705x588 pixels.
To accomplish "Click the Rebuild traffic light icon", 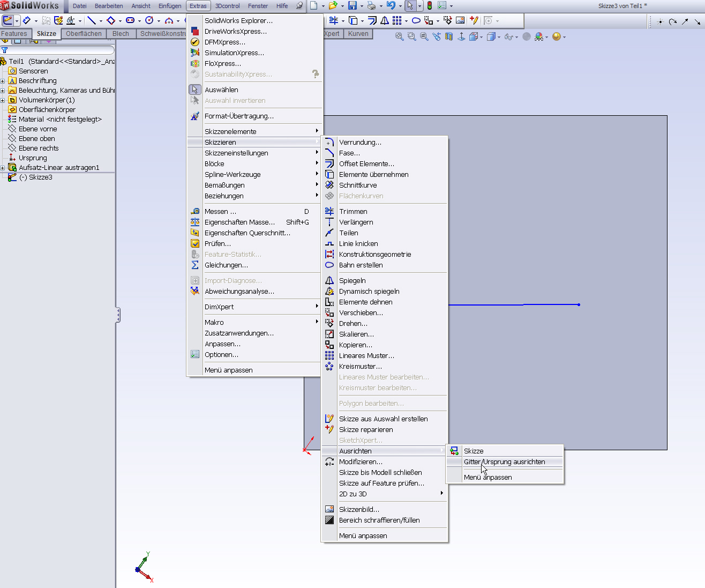I will coord(429,6).
